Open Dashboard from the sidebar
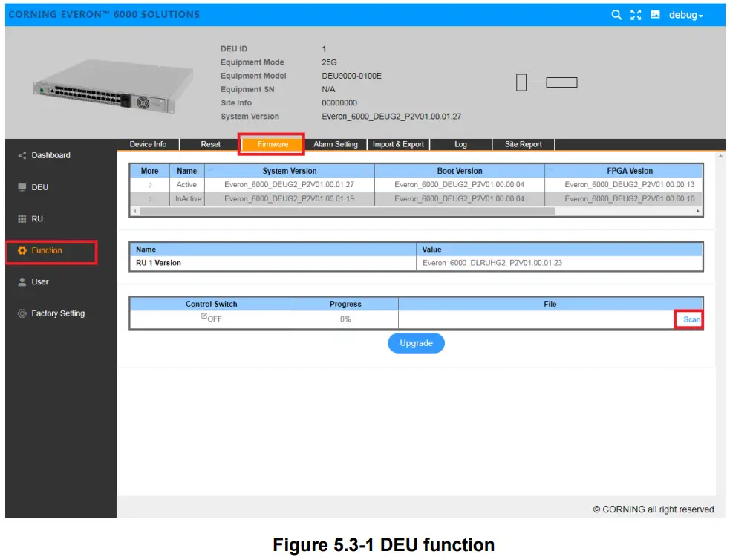The height and width of the screenshot is (560, 730). [x=50, y=155]
